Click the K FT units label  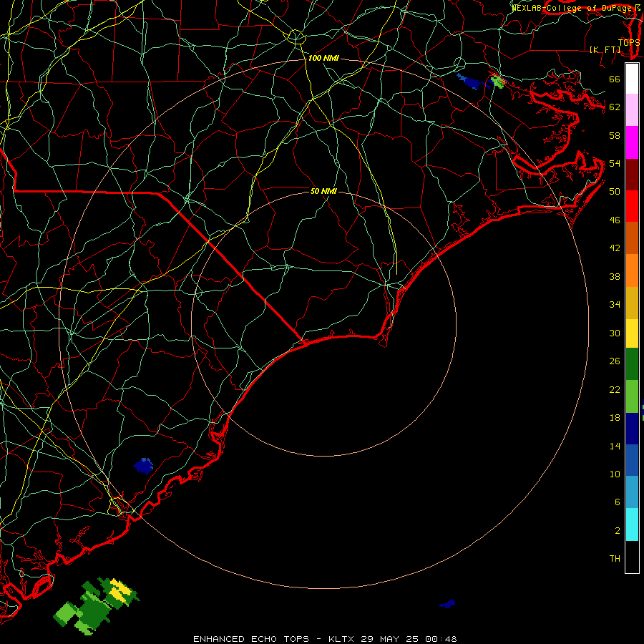pos(605,49)
